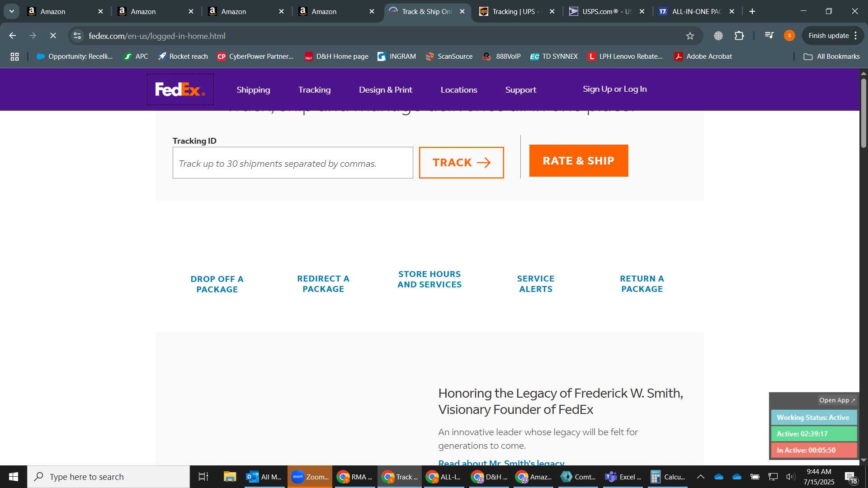Screen dimensions: 868x488
Task: Show hidden system tray icons
Action: click(x=700, y=477)
